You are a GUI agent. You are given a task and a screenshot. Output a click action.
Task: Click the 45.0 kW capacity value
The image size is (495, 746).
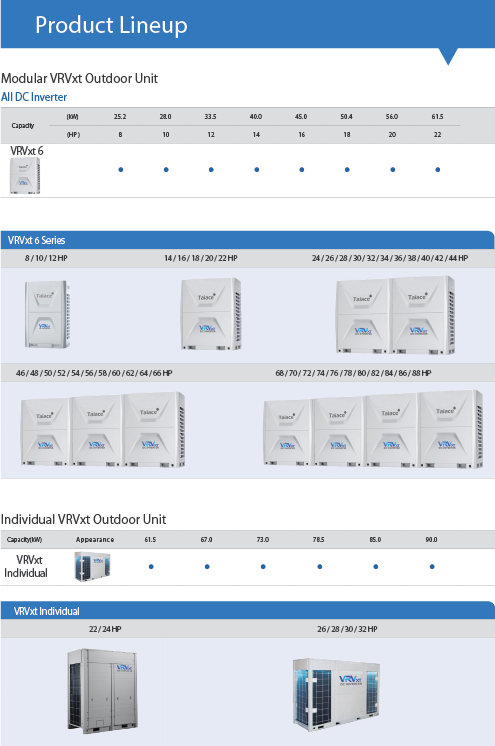[x=301, y=117]
